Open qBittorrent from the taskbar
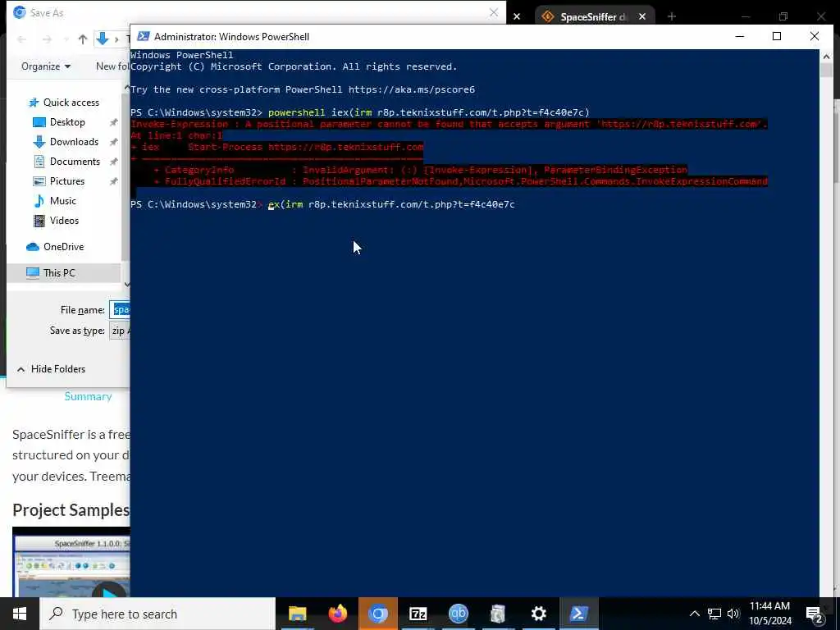This screenshot has width=840, height=630. point(458,614)
